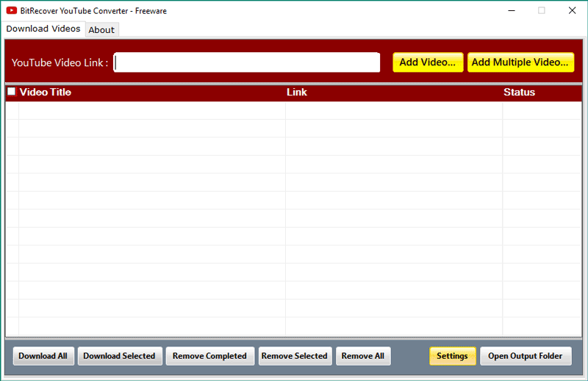The width and height of the screenshot is (588, 381).
Task: Click the Download All button
Action: (43, 356)
